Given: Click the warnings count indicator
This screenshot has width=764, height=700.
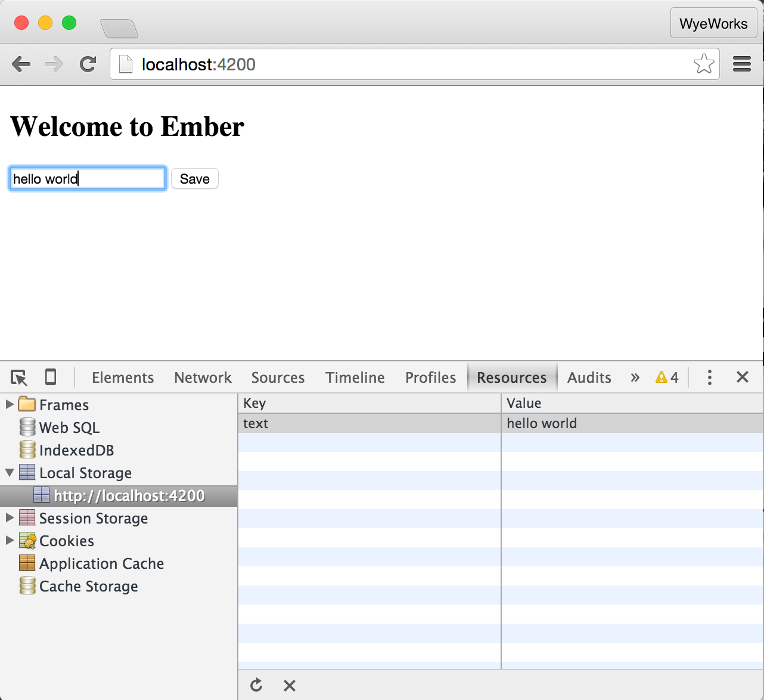Looking at the screenshot, I should coord(667,377).
